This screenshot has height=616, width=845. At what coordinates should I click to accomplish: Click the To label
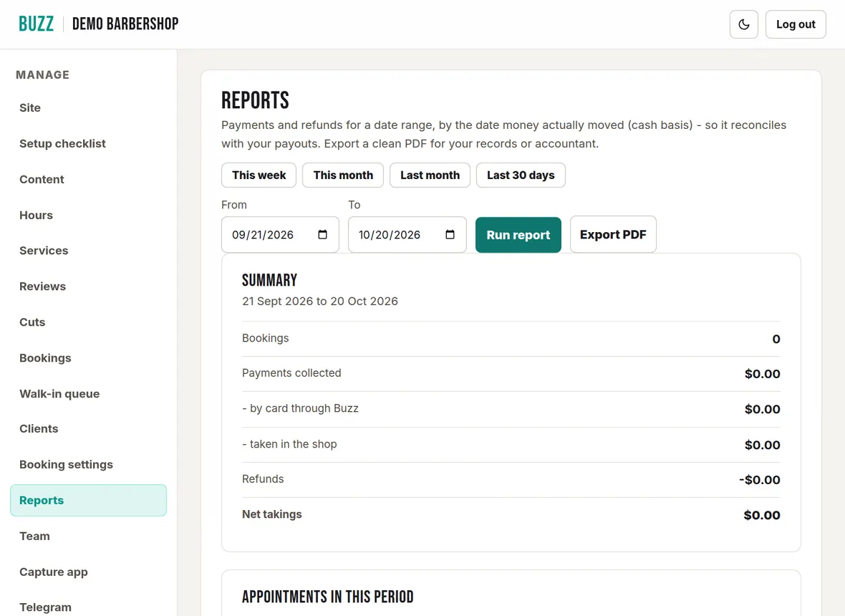pyautogui.click(x=354, y=205)
